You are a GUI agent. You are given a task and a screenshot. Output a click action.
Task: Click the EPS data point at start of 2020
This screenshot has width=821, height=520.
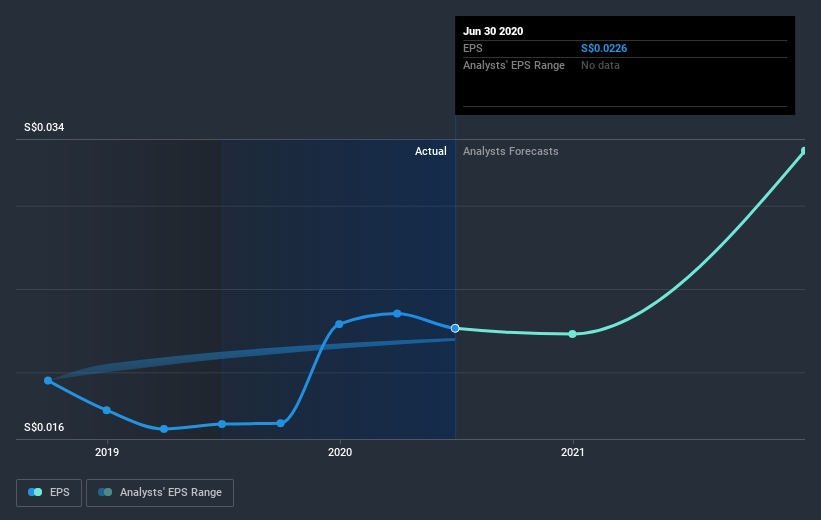click(339, 324)
